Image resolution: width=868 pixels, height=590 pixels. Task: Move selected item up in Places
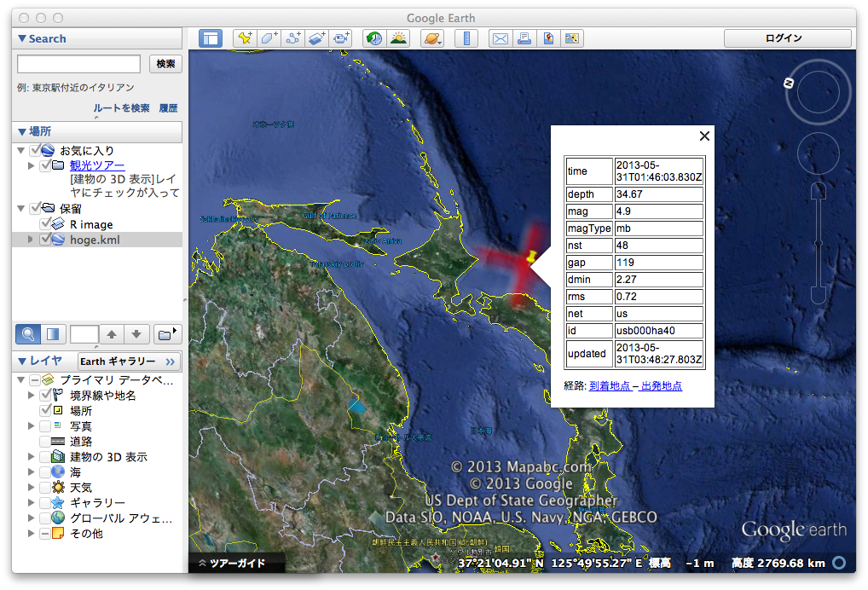click(x=112, y=334)
